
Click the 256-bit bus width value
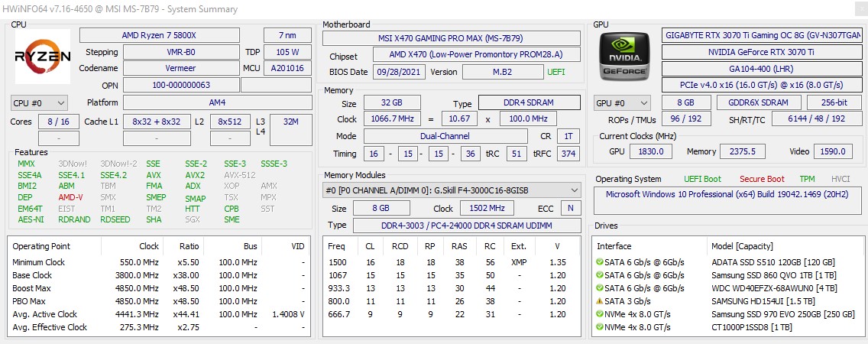click(834, 102)
